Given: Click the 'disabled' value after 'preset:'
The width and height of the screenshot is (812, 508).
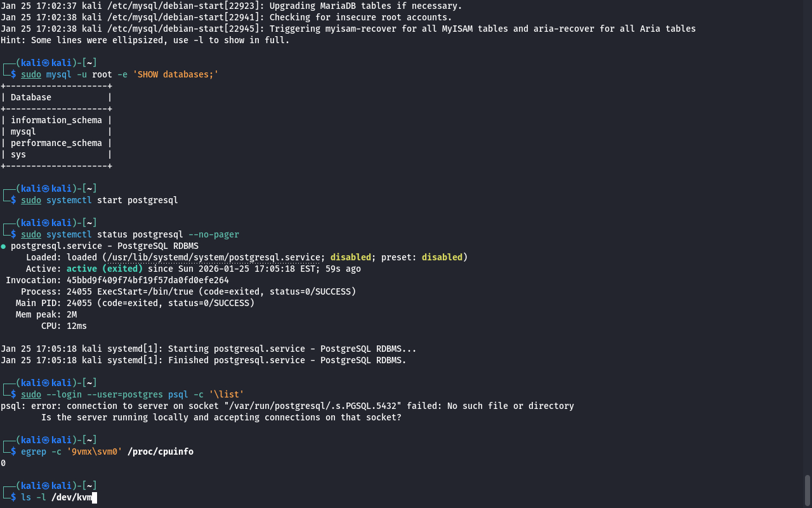Looking at the screenshot, I should coord(442,257).
